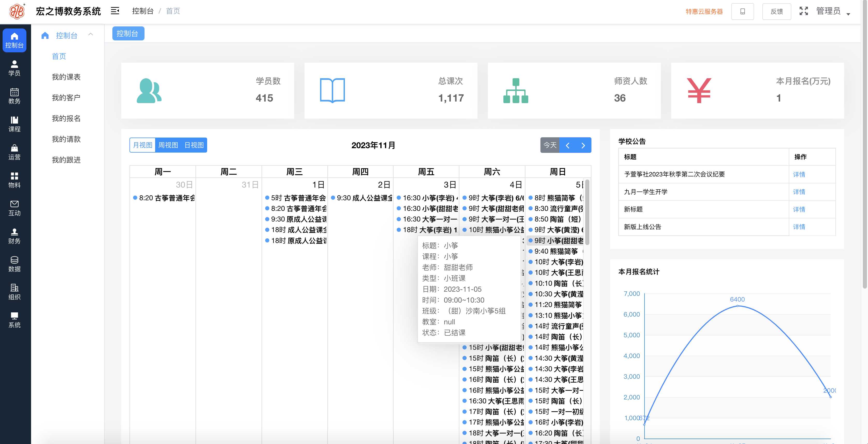This screenshot has height=444, width=868.
Task: Open the 组织 sidebar section
Action: click(15, 292)
